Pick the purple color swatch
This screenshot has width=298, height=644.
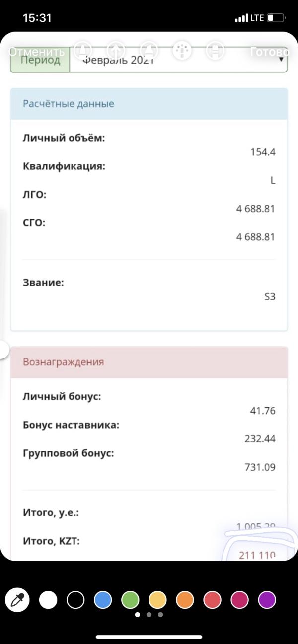[267, 600]
